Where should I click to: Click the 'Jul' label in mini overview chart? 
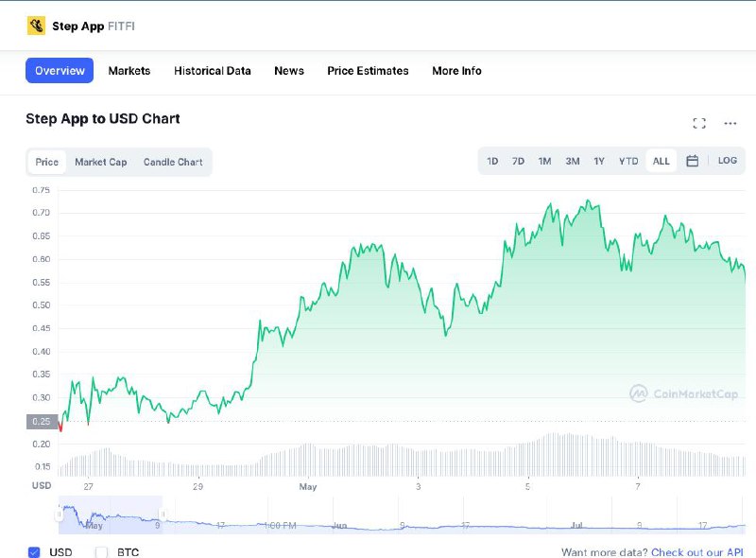click(x=576, y=525)
